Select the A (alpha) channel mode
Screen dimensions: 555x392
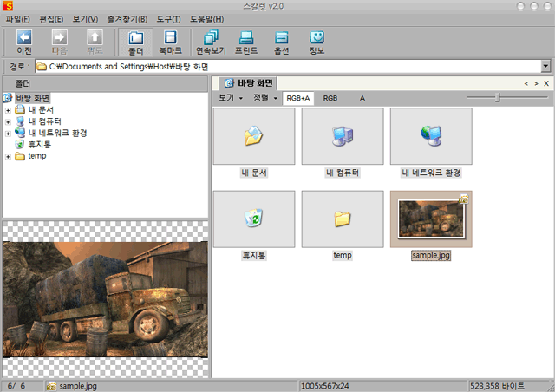[362, 98]
